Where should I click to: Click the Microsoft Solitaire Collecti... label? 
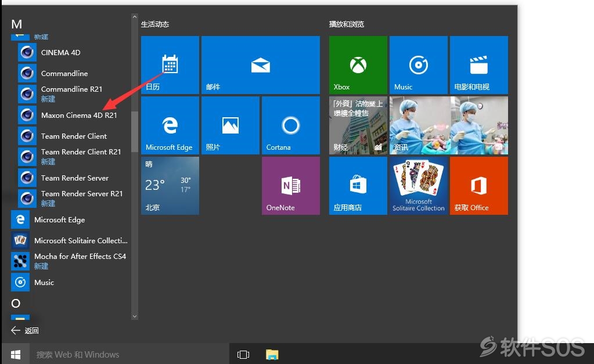click(x=81, y=240)
